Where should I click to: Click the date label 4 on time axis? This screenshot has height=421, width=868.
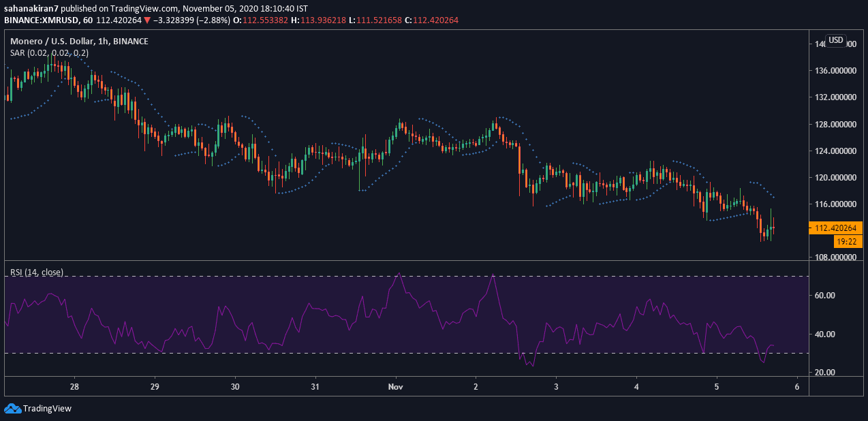point(636,386)
